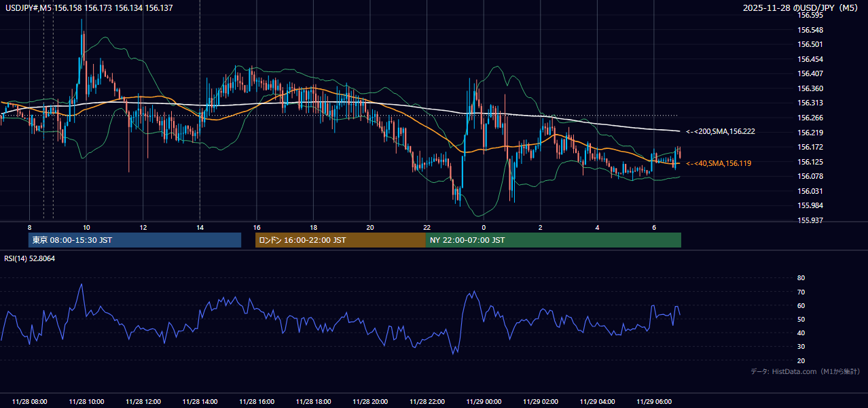The image size is (868, 408).
Task: Click time label 11/29 06:00
Action: 654,401
